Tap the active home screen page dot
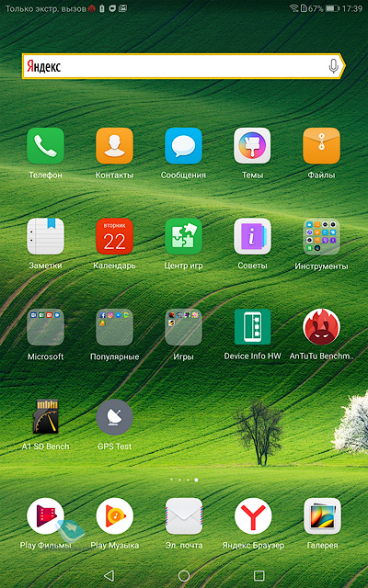 pyautogui.click(x=196, y=480)
